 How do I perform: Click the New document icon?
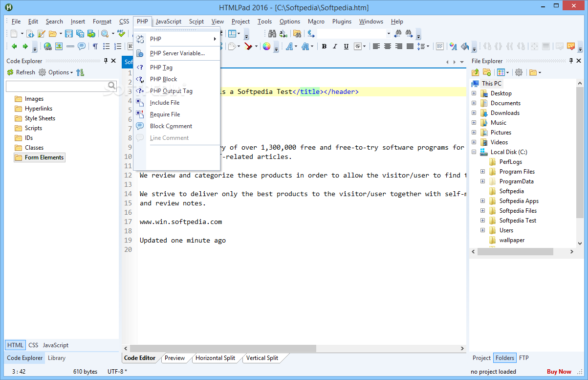(x=14, y=34)
